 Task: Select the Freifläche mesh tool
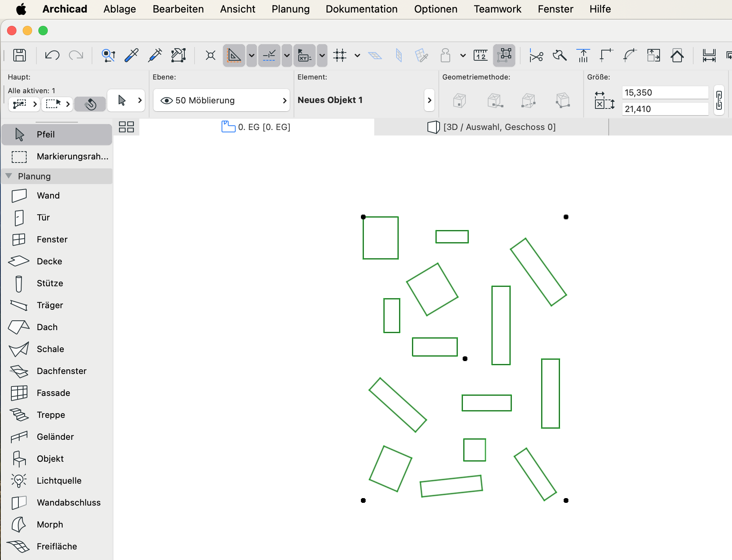point(57,546)
